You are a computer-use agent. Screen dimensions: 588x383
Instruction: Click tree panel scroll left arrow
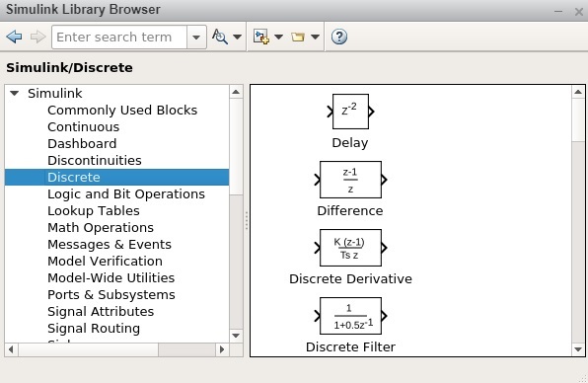tap(11, 349)
